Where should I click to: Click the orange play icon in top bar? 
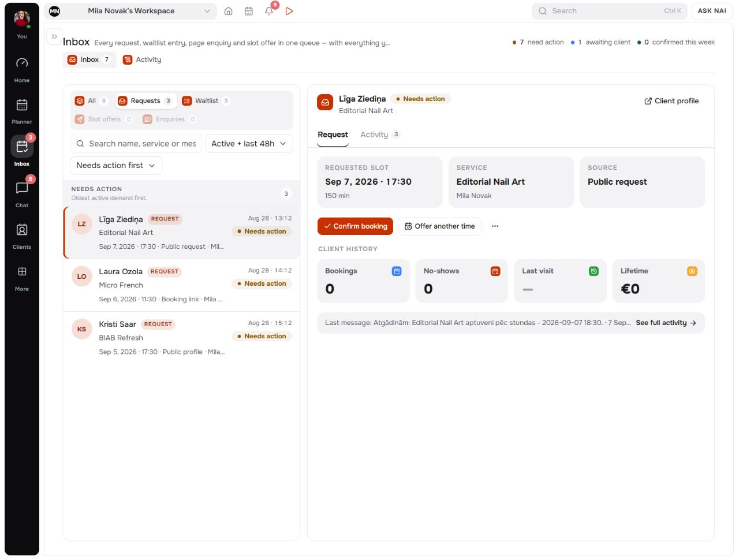[289, 11]
